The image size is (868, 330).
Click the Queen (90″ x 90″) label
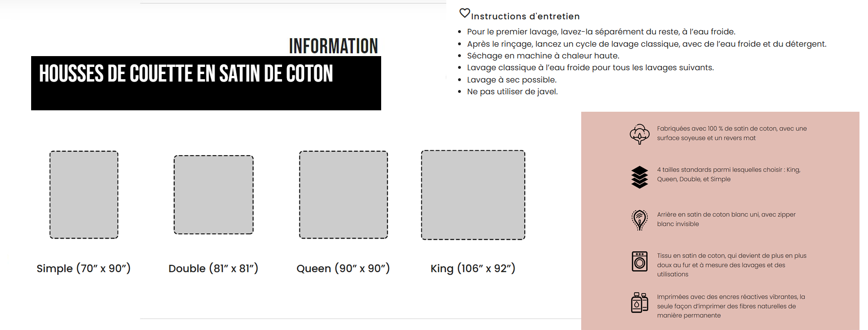tap(343, 269)
